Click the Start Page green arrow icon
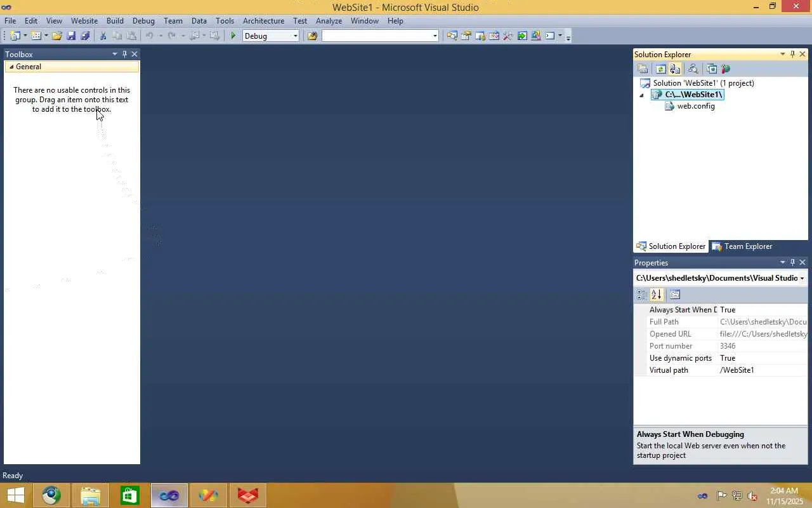The width and height of the screenshot is (812, 508). (522, 36)
